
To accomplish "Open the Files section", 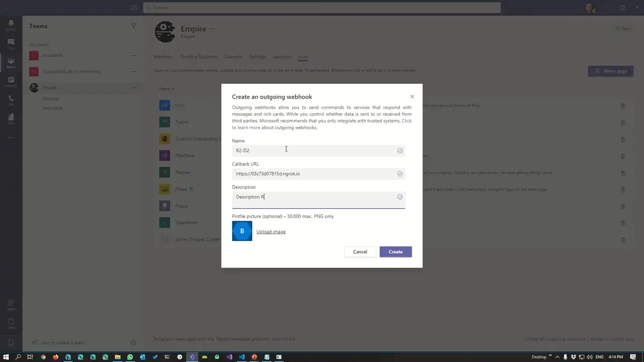I will 11,117.
